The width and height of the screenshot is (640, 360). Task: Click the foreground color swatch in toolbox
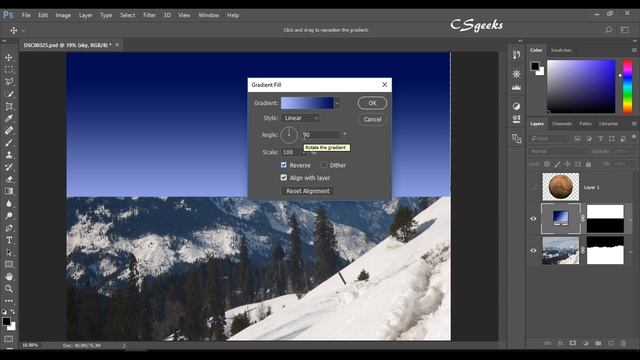coord(6,321)
